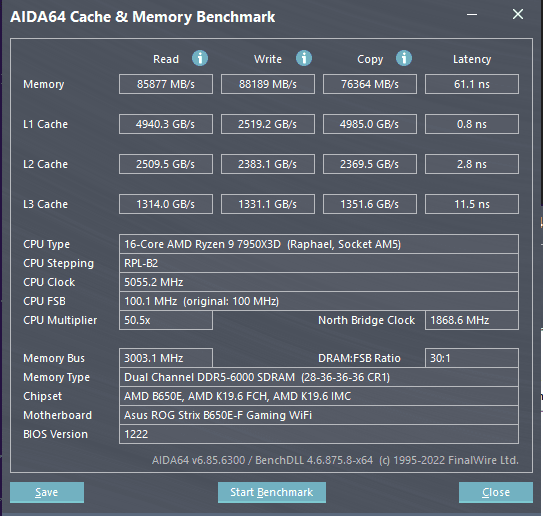Click the CPU Multiplier label
Screen dimensions: 543x516
60,321
